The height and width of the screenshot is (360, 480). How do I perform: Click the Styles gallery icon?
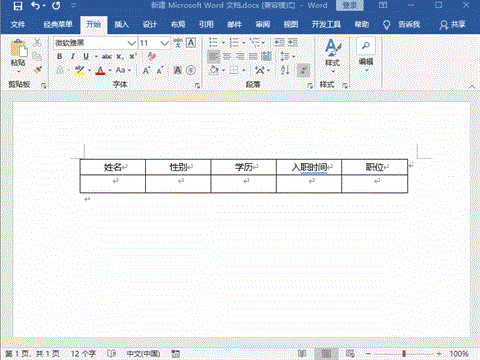click(332, 53)
